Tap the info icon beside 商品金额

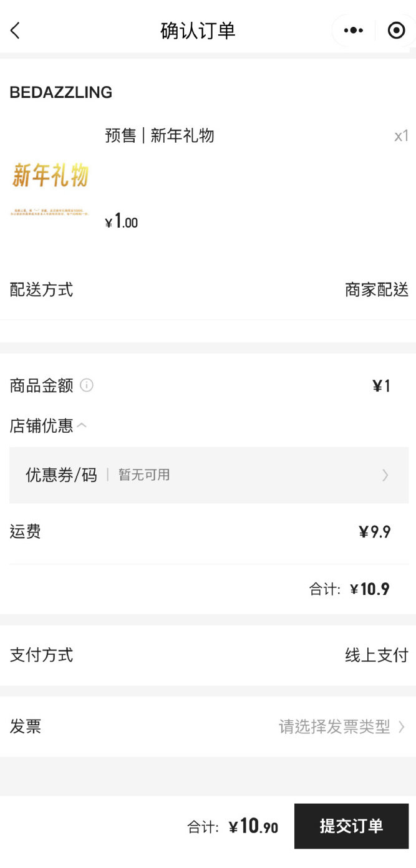tap(87, 385)
